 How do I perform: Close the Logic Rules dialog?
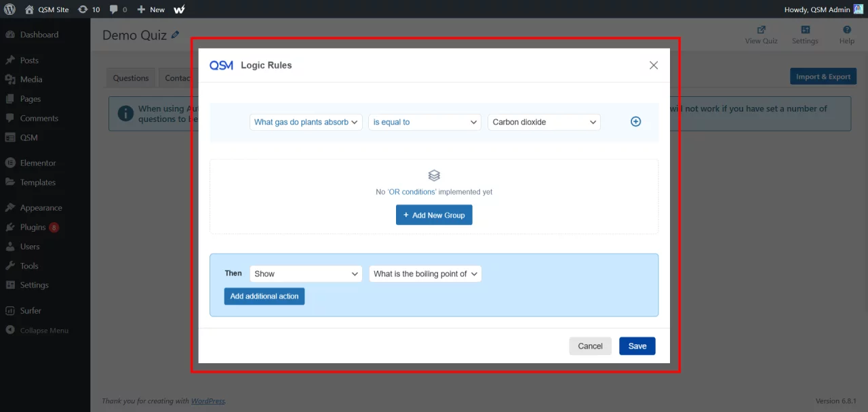point(654,65)
